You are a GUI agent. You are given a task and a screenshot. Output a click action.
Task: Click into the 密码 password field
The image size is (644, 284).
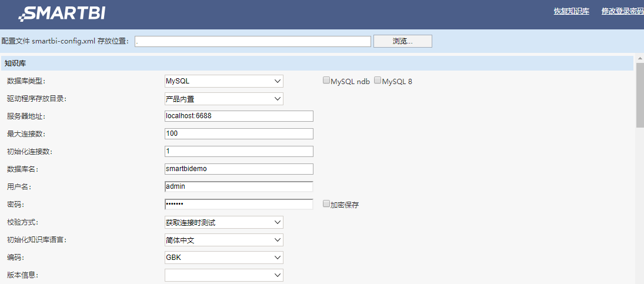(239, 205)
